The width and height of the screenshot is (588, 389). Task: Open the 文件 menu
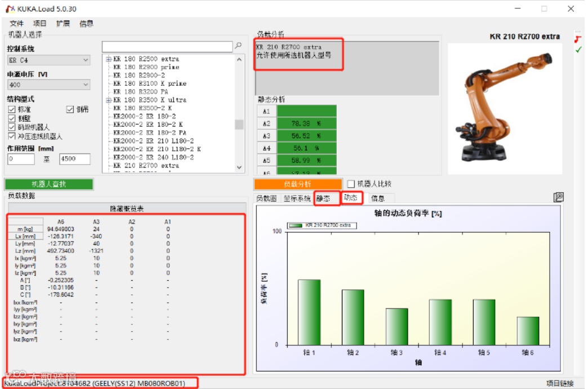coord(16,23)
